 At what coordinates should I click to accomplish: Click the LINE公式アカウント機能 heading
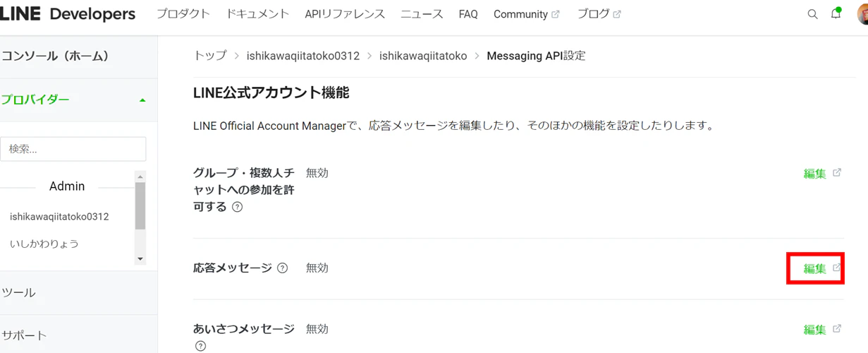click(x=271, y=92)
